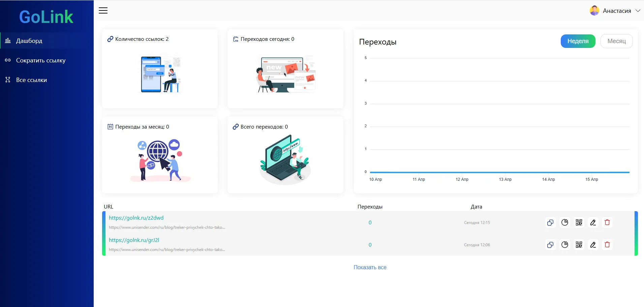644x307 pixels.
Task: Expand the Анастасия user dropdown
Action: tap(615, 11)
